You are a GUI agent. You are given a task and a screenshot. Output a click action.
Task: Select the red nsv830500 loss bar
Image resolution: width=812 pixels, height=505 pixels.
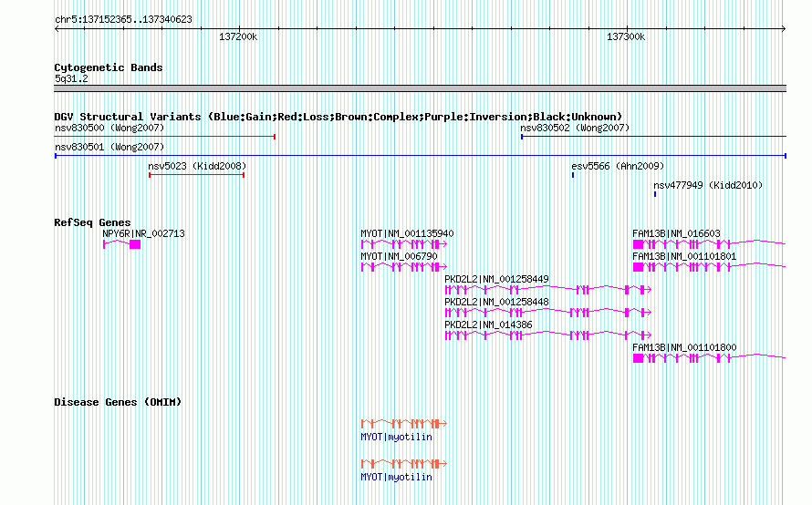(164, 137)
